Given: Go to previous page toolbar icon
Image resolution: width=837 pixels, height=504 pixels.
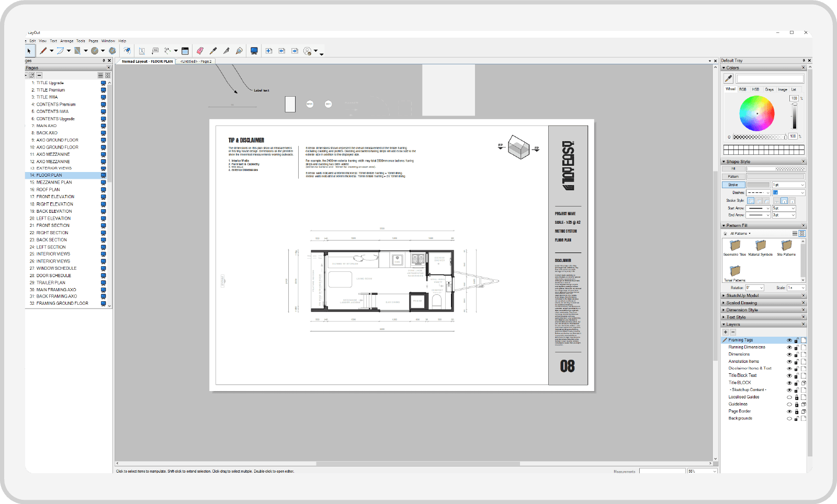Looking at the screenshot, I should click(x=282, y=51).
